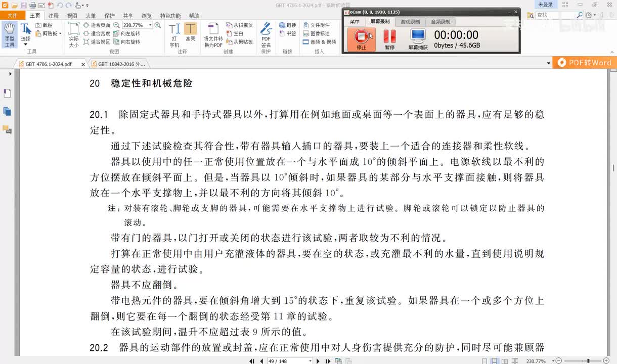The height and width of the screenshot is (364, 617).
Task: Create PDF from clipboard (从剪贴板)
Action: 239,42
